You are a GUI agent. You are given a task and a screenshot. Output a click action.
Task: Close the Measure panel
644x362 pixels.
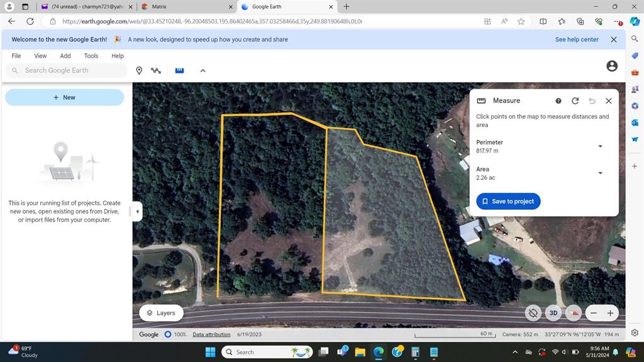[x=608, y=101]
